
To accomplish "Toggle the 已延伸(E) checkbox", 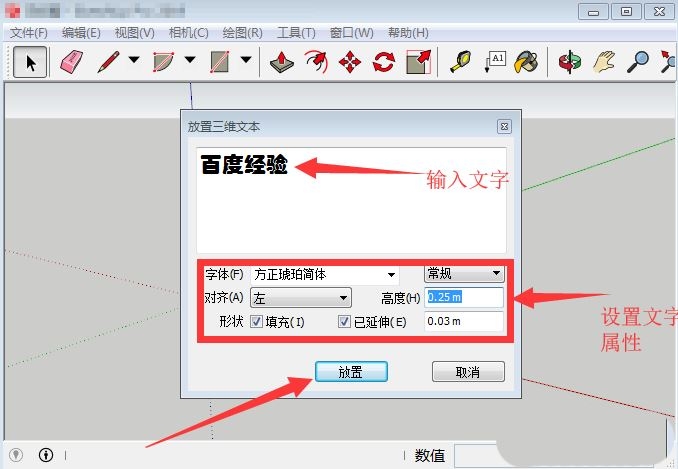I will point(344,322).
